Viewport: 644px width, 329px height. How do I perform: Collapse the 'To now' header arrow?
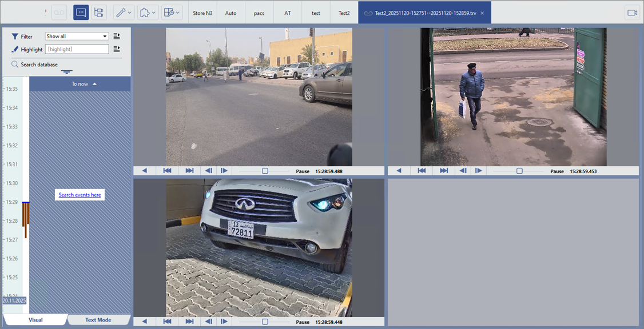click(x=95, y=84)
